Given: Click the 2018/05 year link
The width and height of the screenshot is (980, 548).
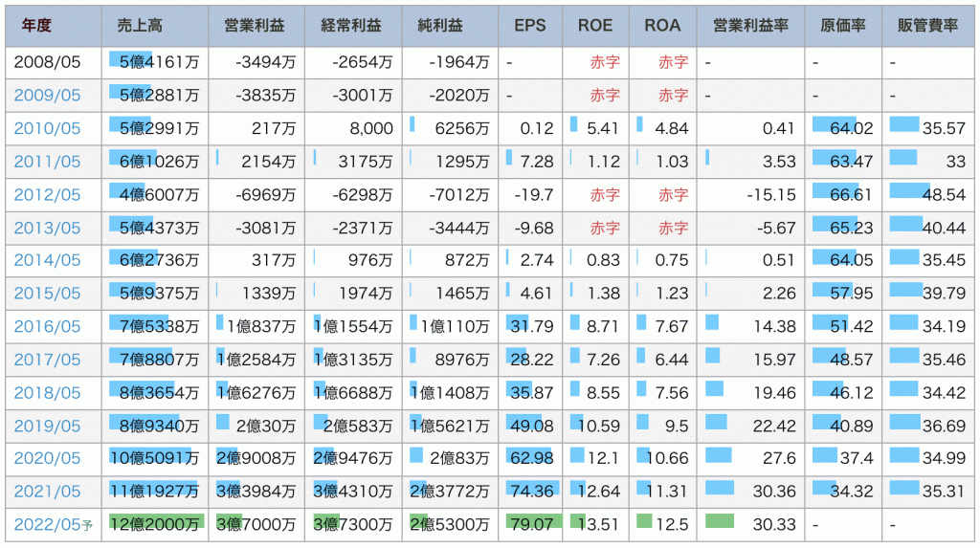Looking at the screenshot, I should [x=47, y=393].
